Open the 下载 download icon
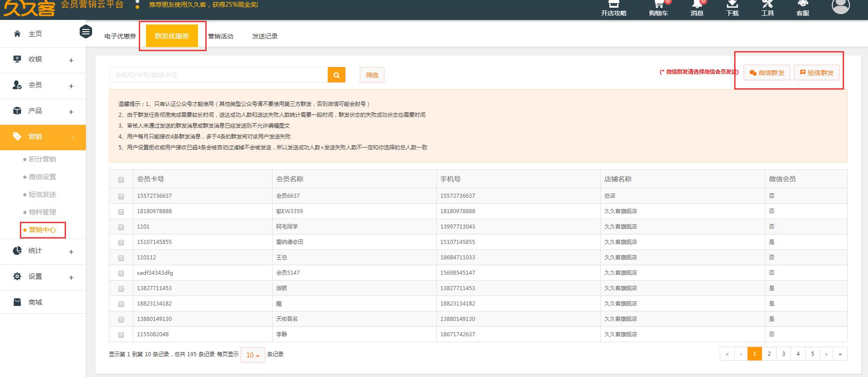868x377 pixels. (x=732, y=8)
